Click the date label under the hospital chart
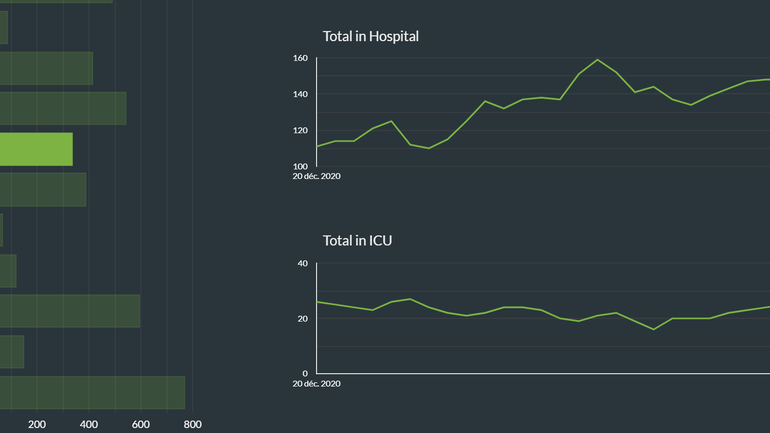This screenshot has width=770, height=433. (317, 177)
